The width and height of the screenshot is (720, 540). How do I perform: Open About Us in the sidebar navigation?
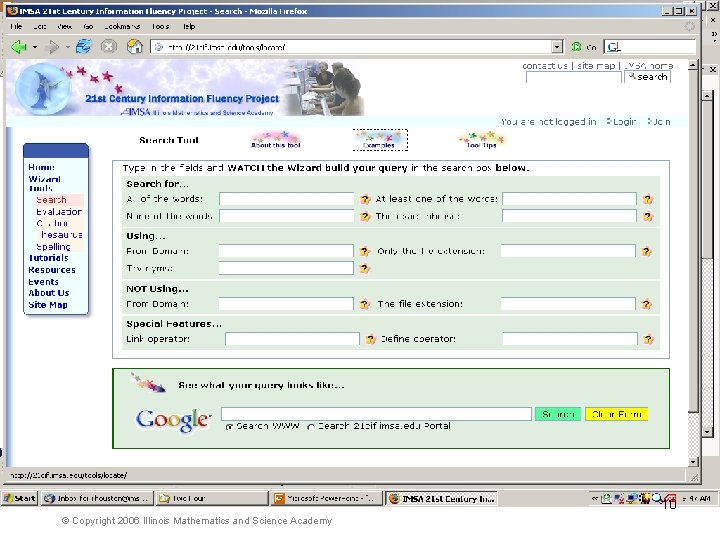(x=49, y=293)
